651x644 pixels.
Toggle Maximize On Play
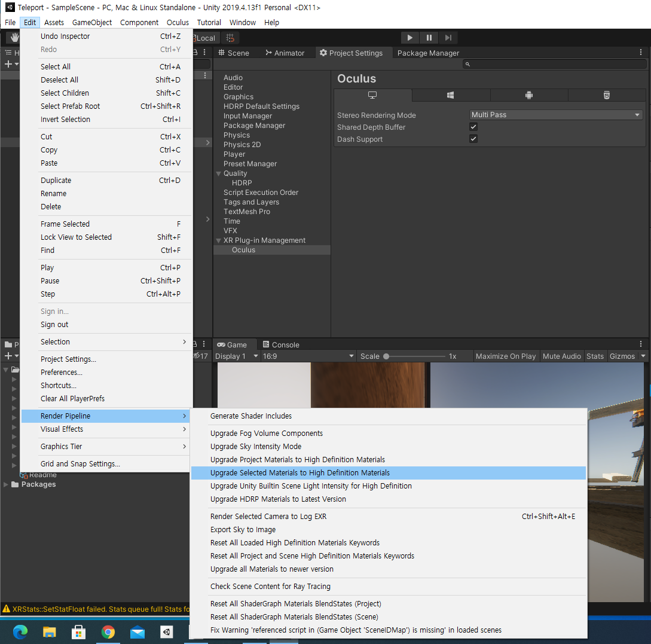506,356
